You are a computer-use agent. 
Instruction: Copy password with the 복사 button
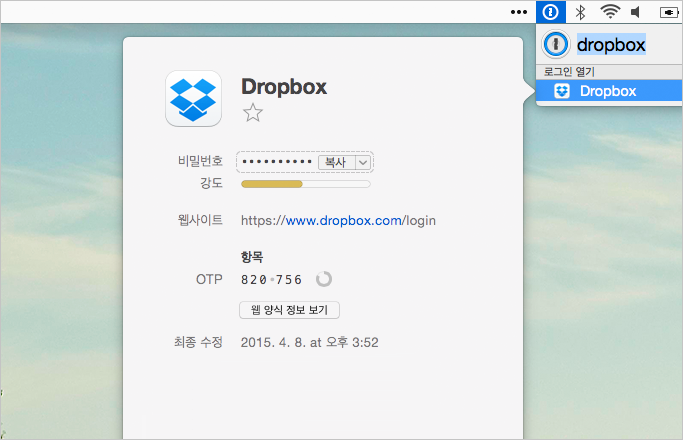[x=336, y=162]
